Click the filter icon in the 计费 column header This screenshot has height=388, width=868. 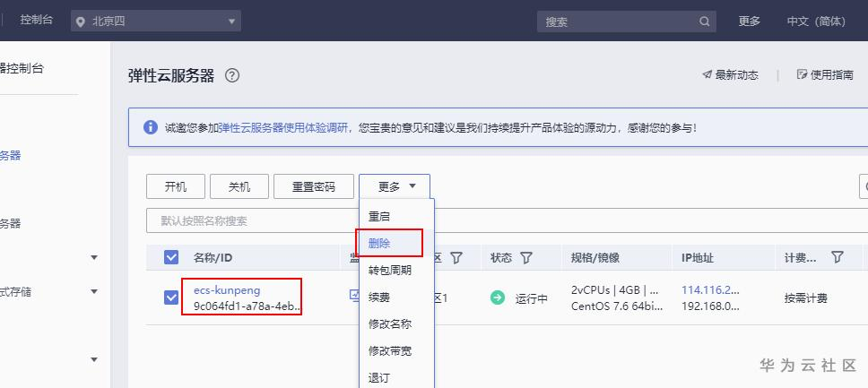838,257
